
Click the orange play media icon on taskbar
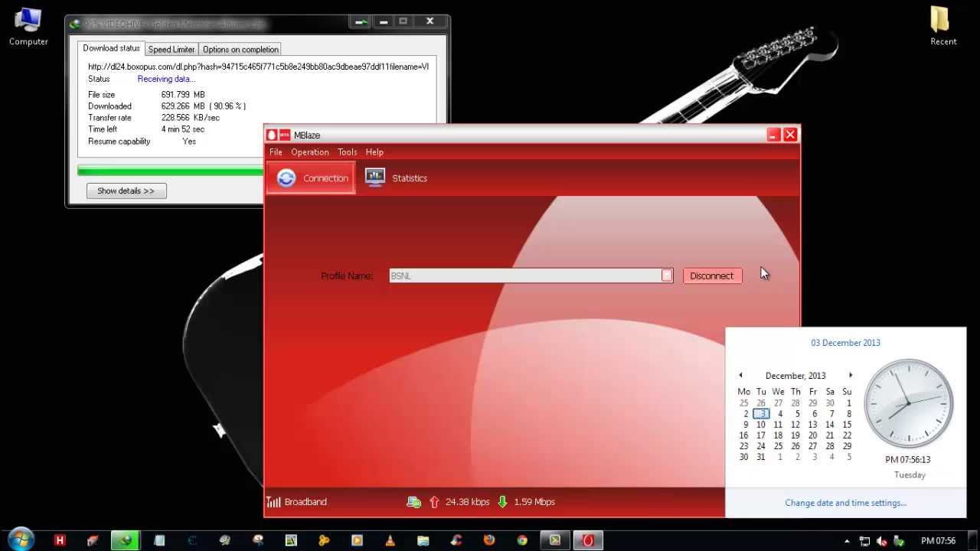(x=357, y=540)
